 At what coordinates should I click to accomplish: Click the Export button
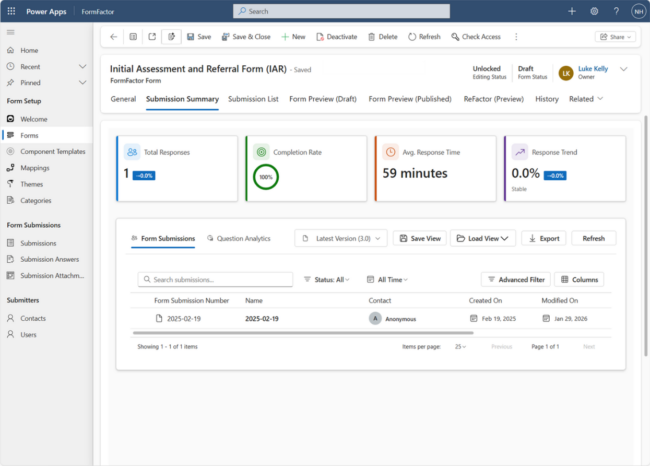544,238
